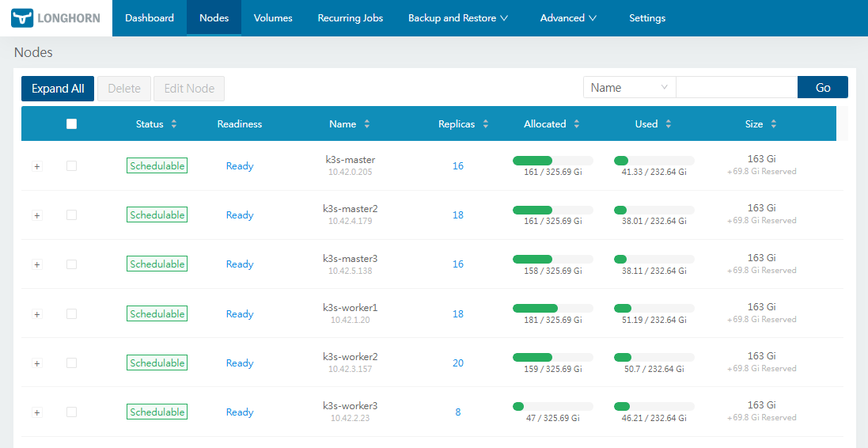Click the '181 / 325.69 Gi' value

tap(553, 320)
